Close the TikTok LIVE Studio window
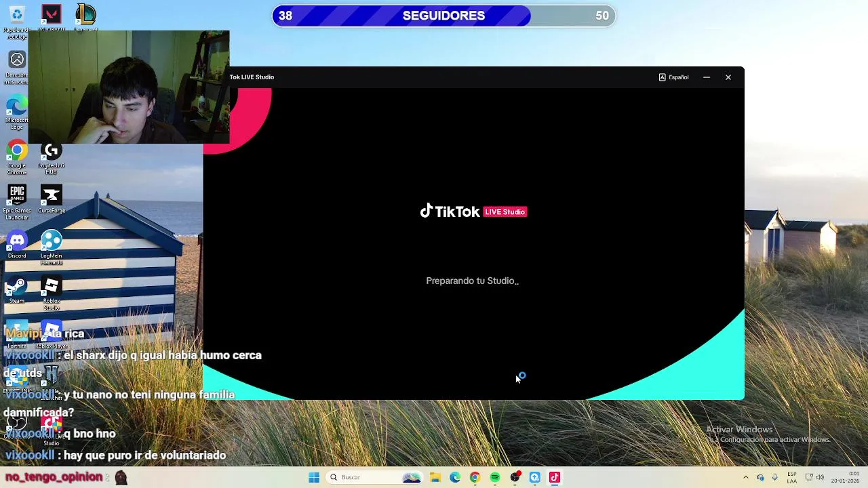The image size is (868, 488). pos(728,77)
